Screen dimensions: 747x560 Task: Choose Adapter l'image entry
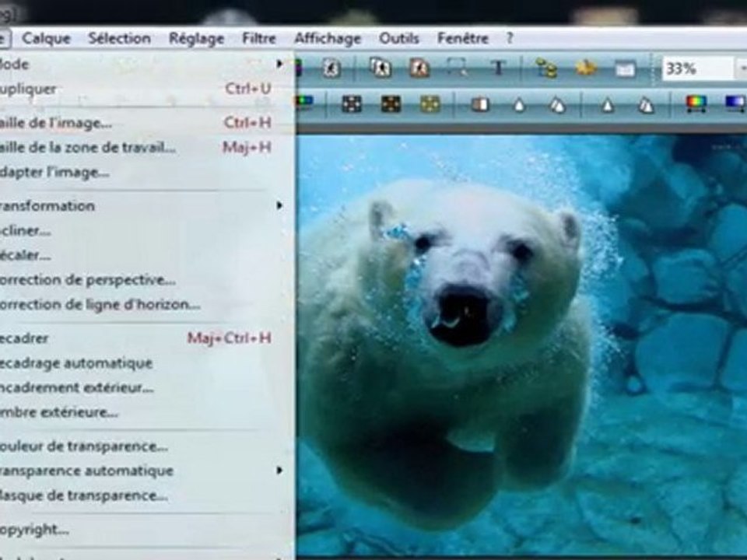point(143,172)
